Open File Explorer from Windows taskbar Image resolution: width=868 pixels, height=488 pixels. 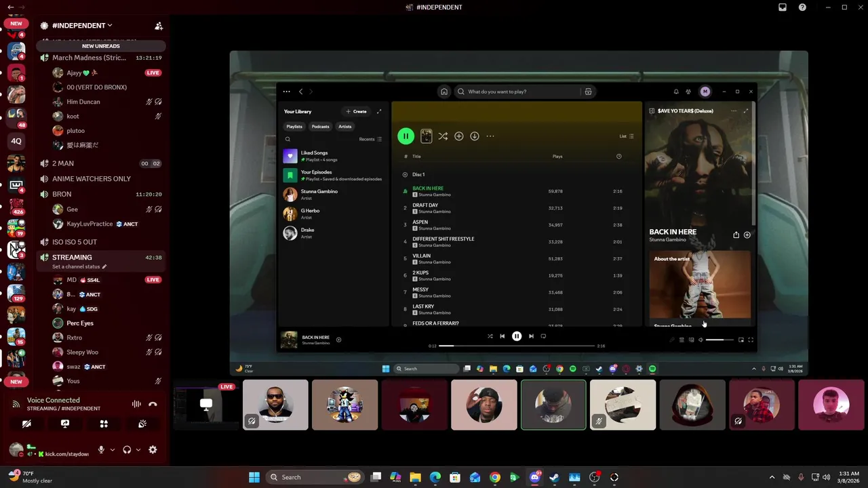[415, 477]
